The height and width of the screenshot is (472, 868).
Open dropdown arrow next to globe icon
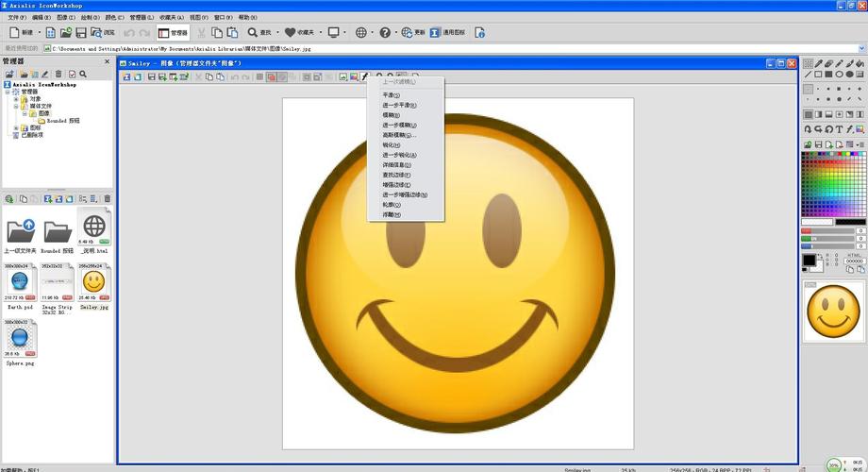tap(372, 33)
